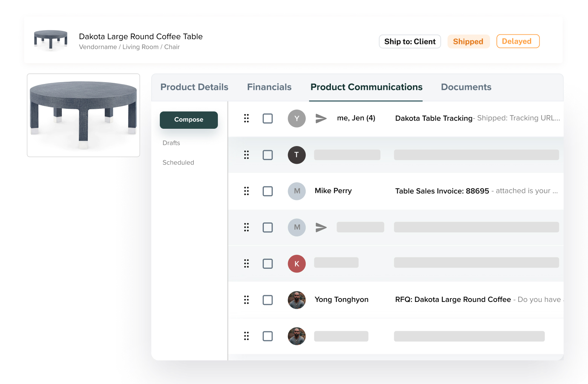Open Yong Tonghyon's profile photo
The width and height of the screenshot is (588, 384).
click(297, 300)
